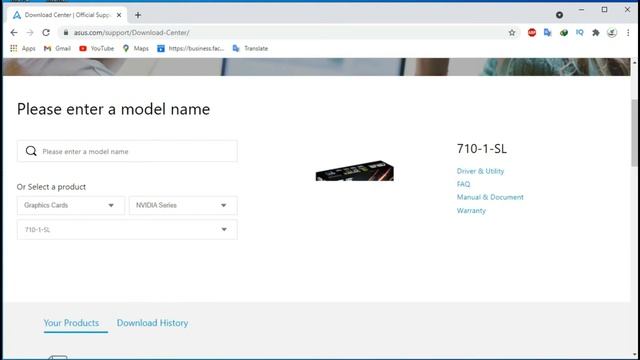Viewport: 640px width, 360px height.
Task: Open the FAQ link
Action: click(x=463, y=184)
